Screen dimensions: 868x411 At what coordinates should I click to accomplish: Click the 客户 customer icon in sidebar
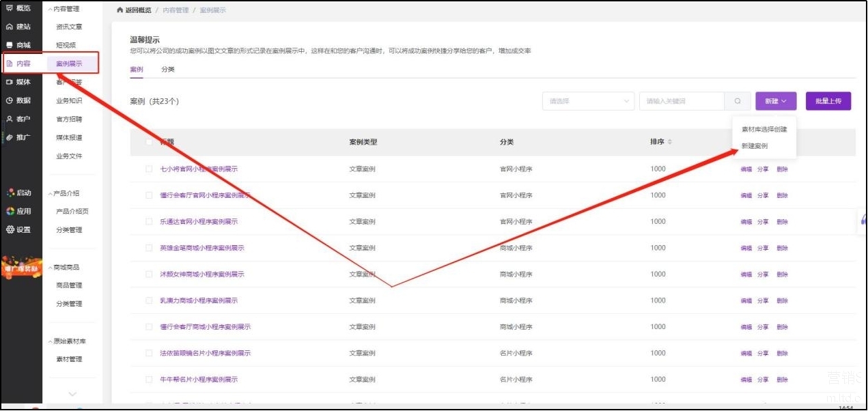(10, 119)
